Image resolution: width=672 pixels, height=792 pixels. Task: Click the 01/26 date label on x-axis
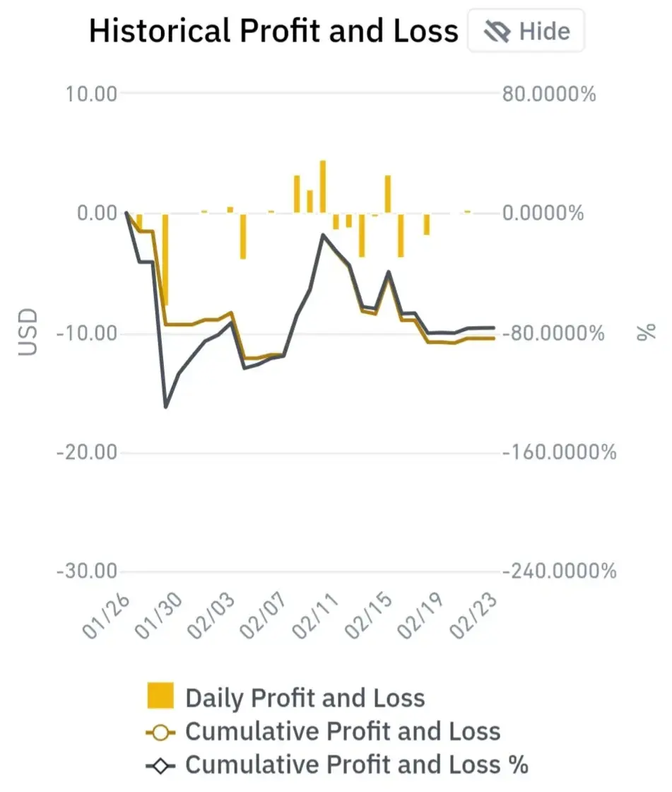106,616
